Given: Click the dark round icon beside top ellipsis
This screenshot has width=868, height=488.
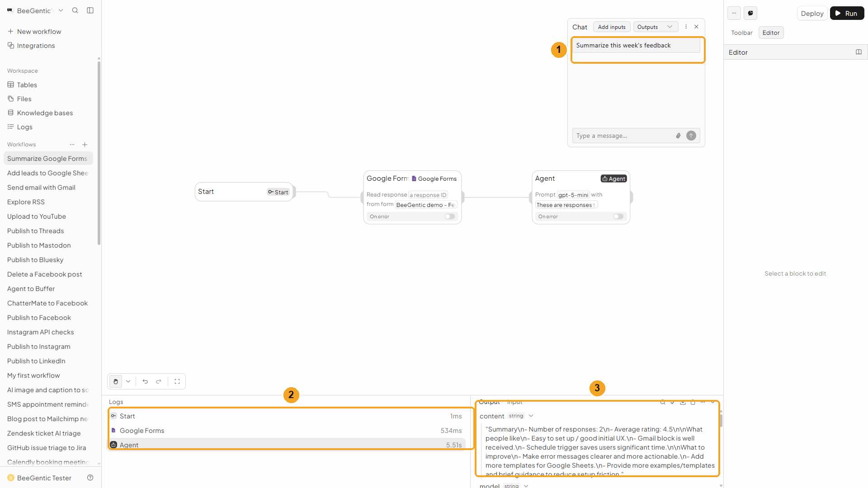Looking at the screenshot, I should click(750, 13).
